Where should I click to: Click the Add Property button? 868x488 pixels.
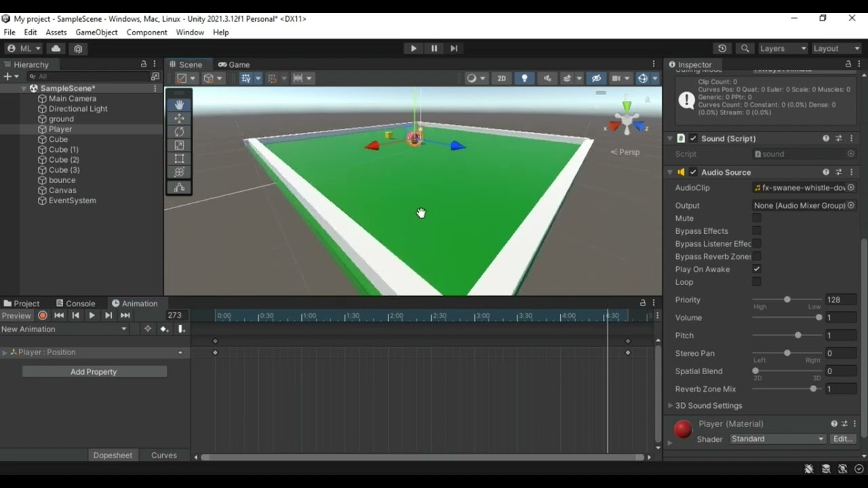coord(94,372)
